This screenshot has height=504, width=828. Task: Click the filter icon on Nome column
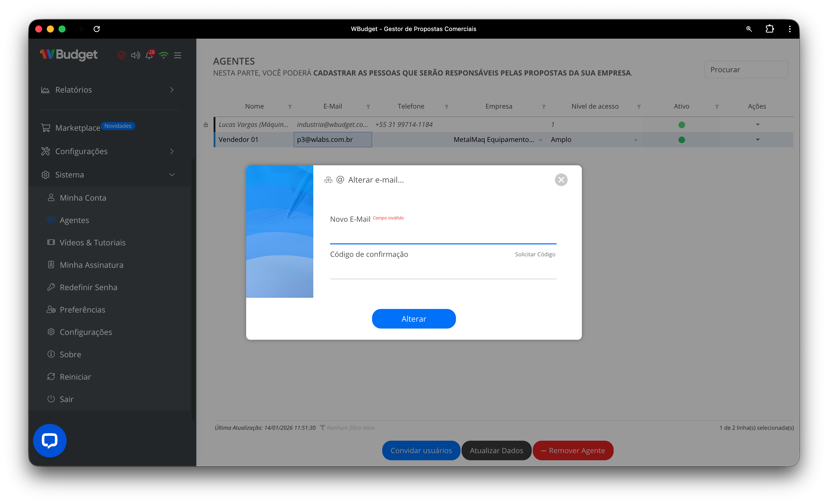click(x=290, y=107)
